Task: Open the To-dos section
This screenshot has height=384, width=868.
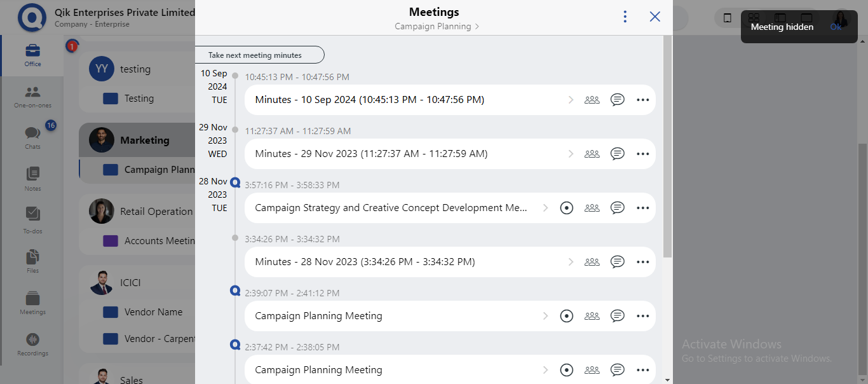Action: (32, 218)
